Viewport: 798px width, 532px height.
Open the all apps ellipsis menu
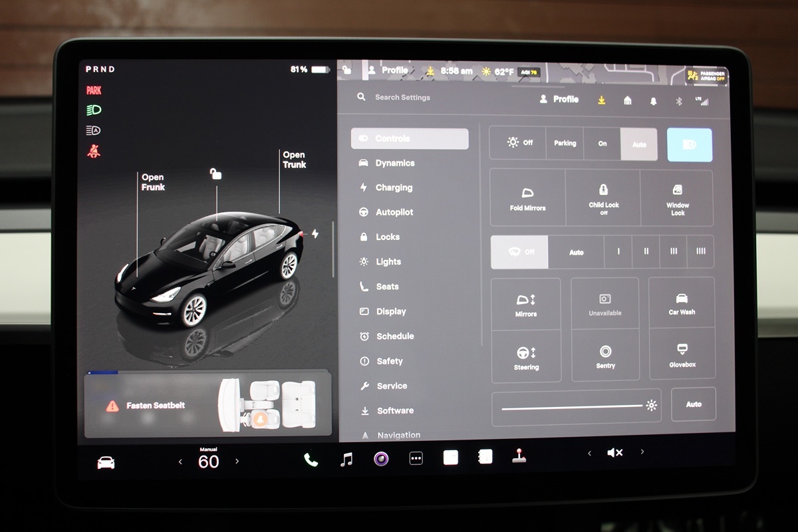tap(416, 459)
